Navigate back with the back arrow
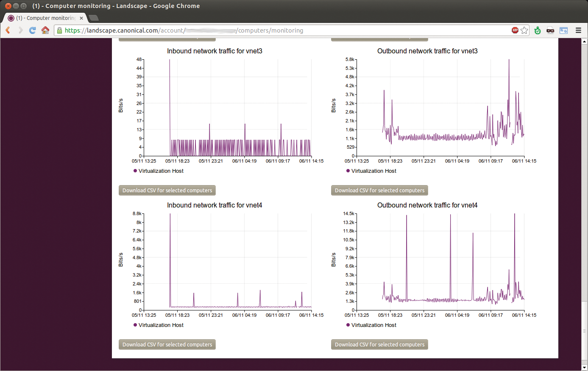Viewport: 588px width, 371px height. click(x=8, y=30)
